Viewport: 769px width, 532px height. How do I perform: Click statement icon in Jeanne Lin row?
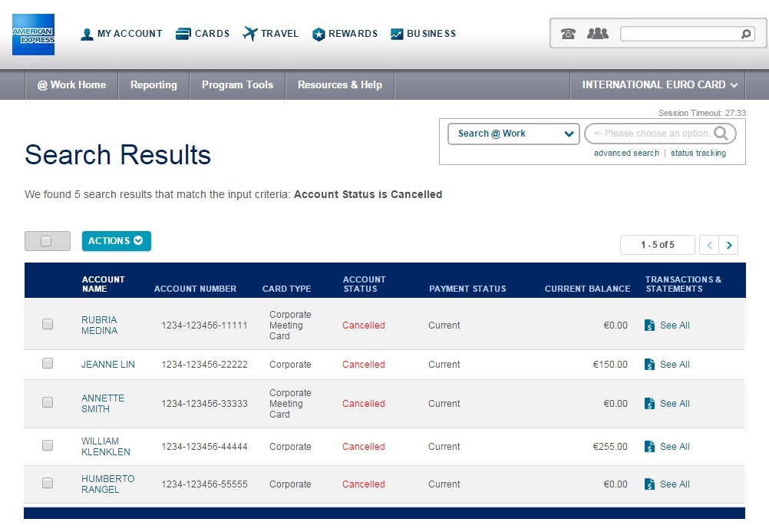point(650,365)
